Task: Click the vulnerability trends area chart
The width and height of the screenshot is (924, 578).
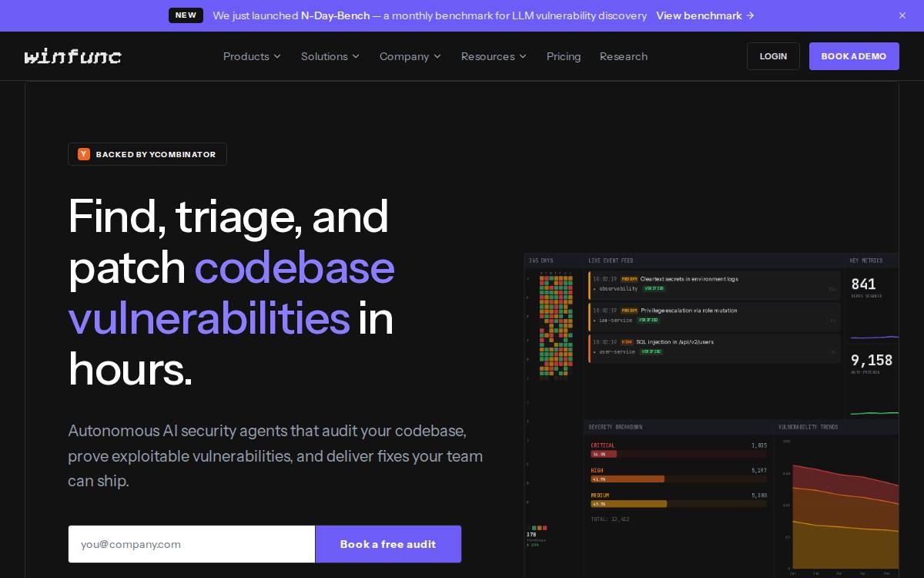Action: (x=845, y=516)
